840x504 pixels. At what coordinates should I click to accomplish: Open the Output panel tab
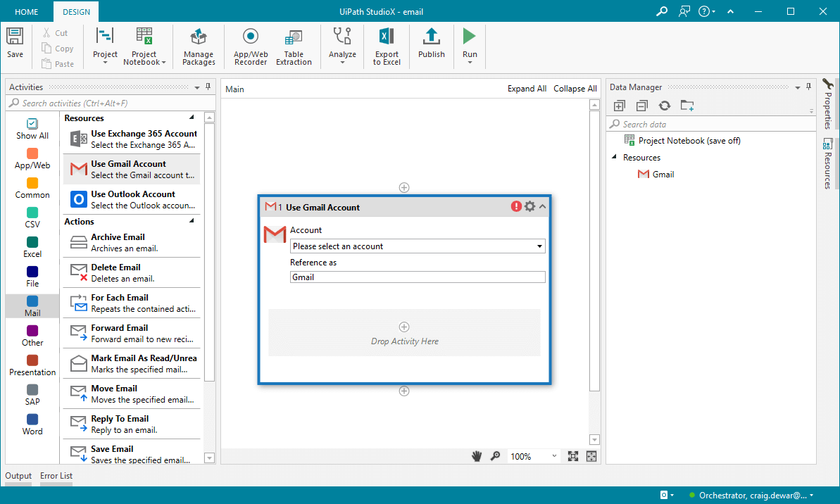click(19, 476)
